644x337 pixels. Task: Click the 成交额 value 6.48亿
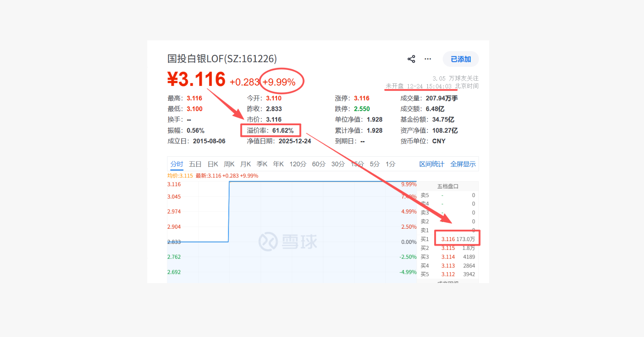click(x=435, y=109)
